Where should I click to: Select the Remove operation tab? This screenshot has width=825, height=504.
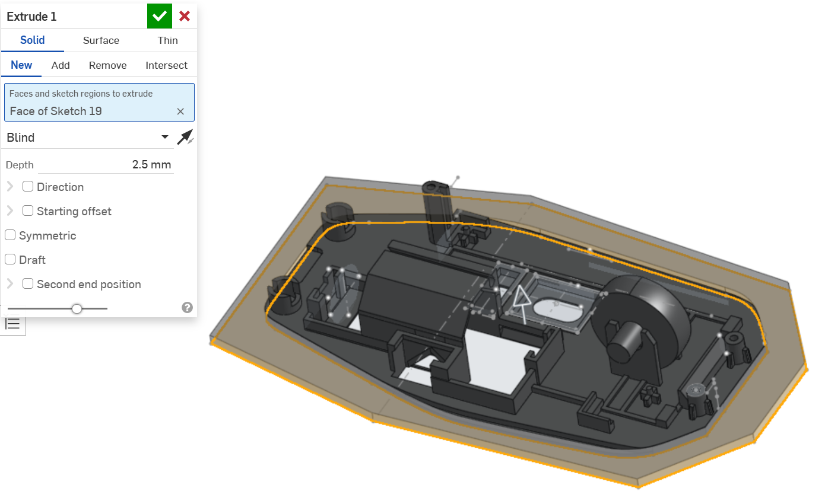click(107, 65)
